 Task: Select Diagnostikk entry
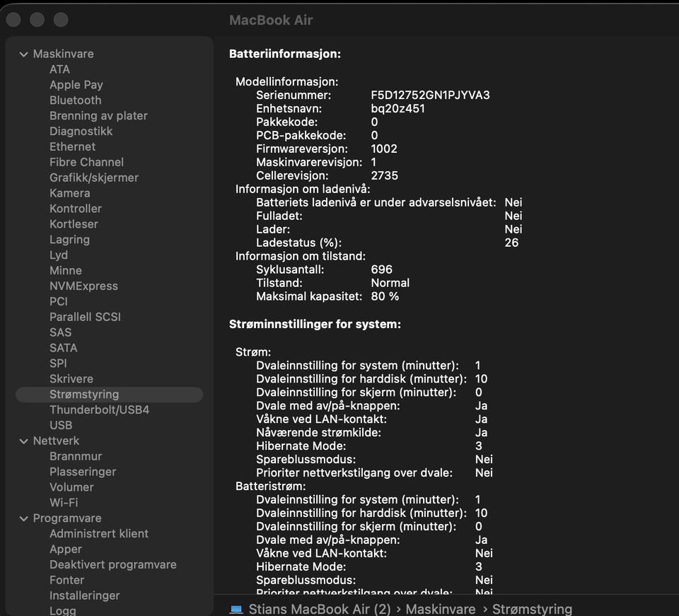pyautogui.click(x=81, y=131)
